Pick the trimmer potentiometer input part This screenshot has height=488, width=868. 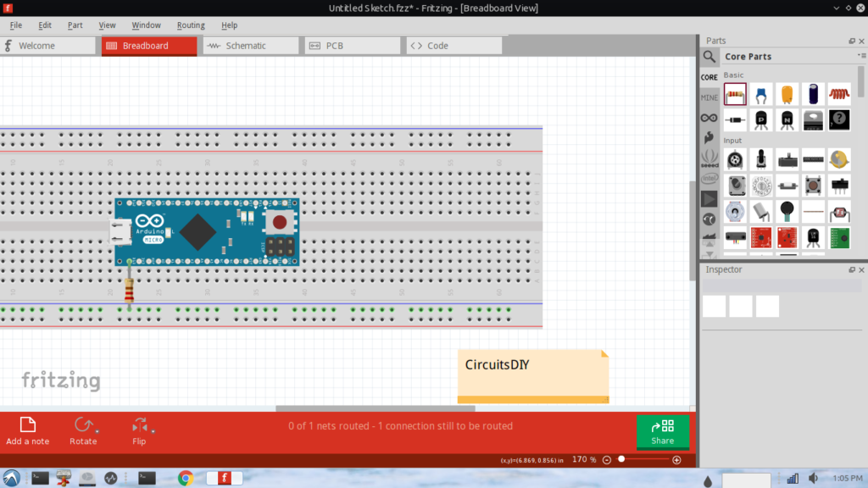point(735,160)
